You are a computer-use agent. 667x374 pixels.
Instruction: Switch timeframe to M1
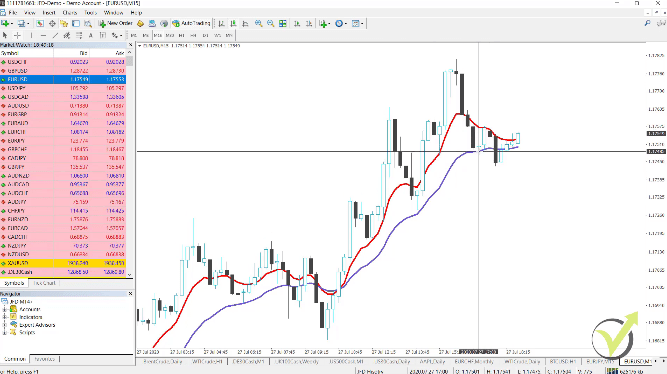pos(134,35)
